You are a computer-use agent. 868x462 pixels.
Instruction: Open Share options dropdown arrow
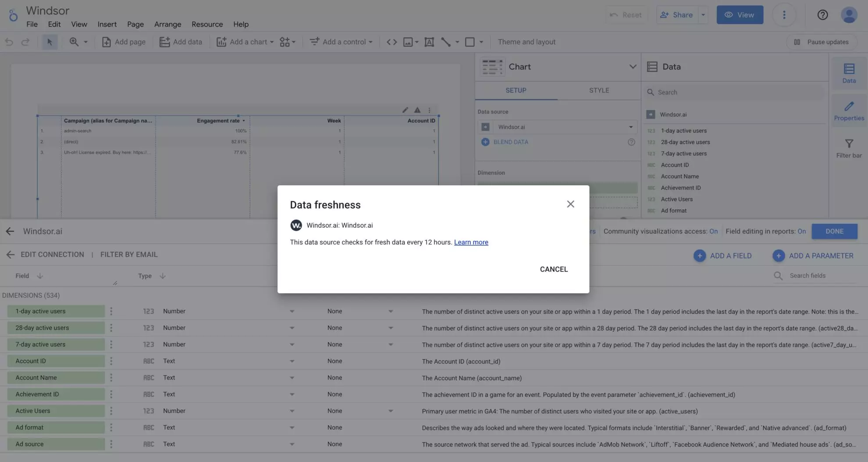[703, 15]
